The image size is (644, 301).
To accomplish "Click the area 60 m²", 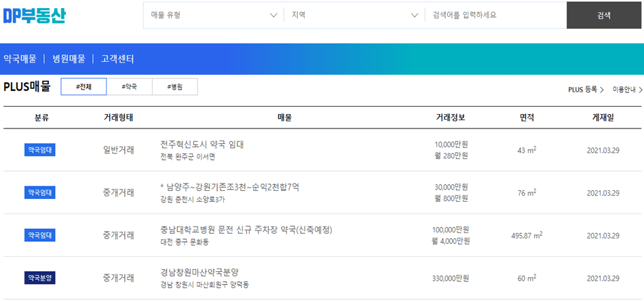I will coord(527,278).
